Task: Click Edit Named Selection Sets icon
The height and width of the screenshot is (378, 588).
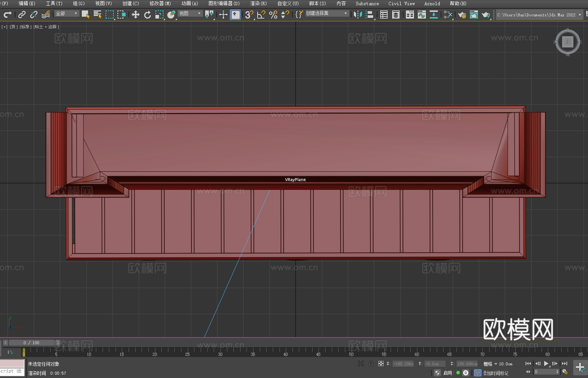Action: [299, 14]
